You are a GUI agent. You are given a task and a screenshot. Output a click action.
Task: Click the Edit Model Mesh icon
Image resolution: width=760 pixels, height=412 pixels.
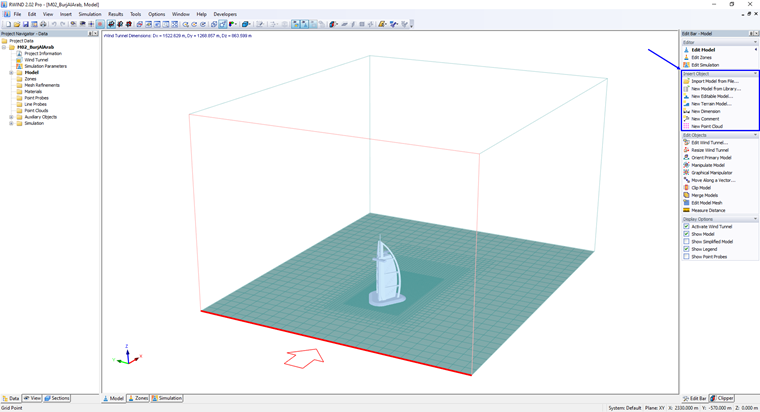click(686, 203)
